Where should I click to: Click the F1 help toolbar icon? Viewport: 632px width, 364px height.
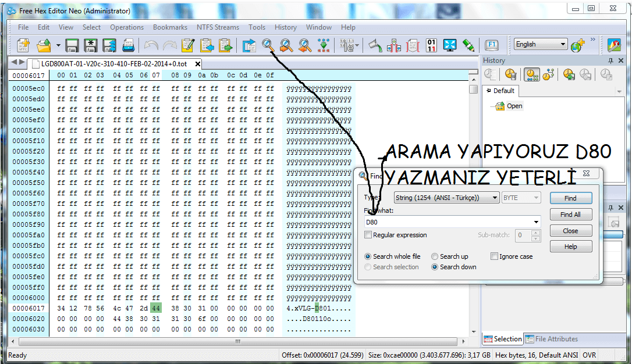pyautogui.click(x=491, y=45)
